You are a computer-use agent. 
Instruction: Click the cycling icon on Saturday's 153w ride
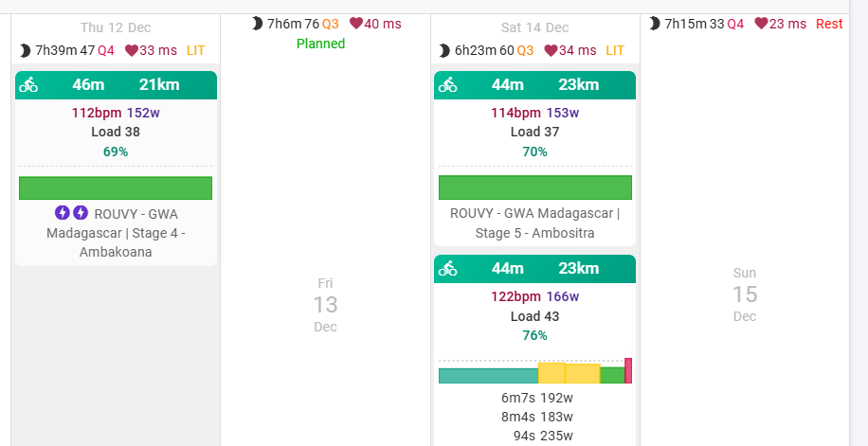pyautogui.click(x=447, y=85)
